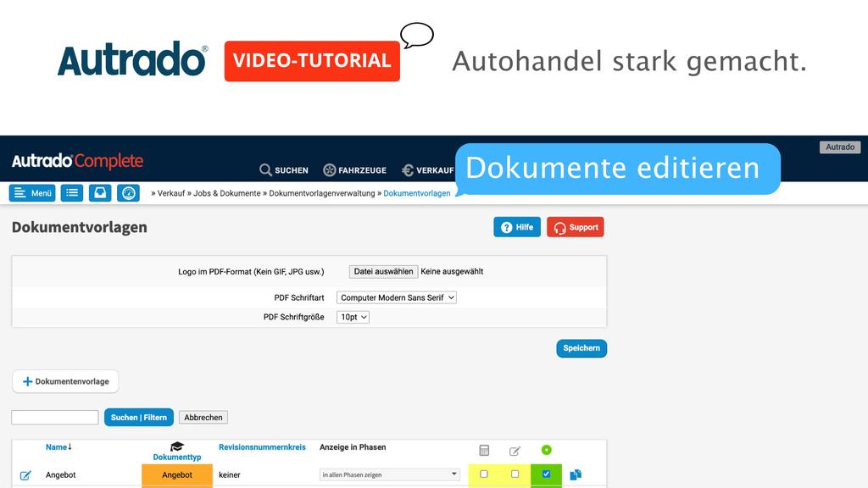Click the Hilfe button
868x488 pixels.
click(517, 227)
